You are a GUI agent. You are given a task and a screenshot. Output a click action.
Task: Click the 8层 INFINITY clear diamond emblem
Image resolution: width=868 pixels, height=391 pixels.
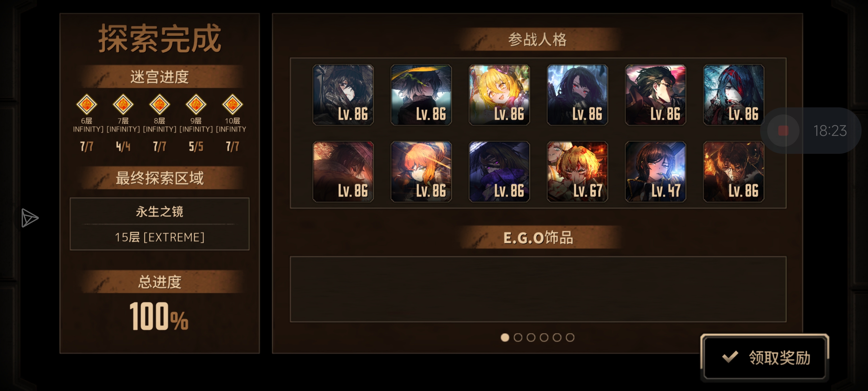[159, 104]
